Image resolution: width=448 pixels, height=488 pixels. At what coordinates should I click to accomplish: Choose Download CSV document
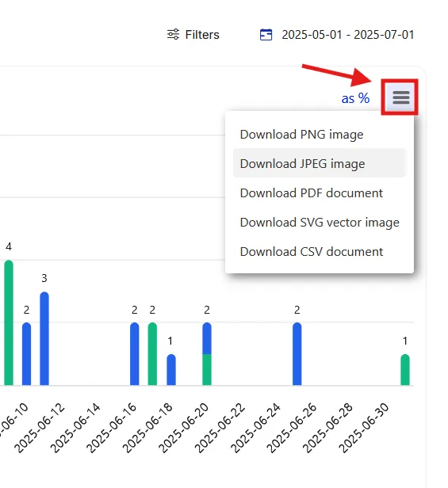click(x=320, y=251)
